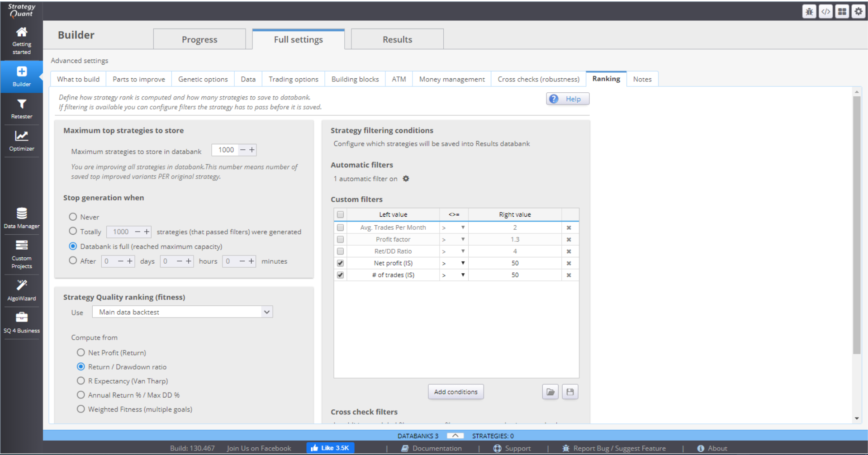Remove the Avg. Trades Per Month filter
The image size is (868, 455).
click(x=569, y=227)
